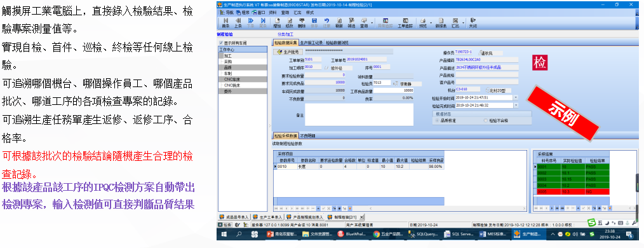Screen dimensions: 644x248
Task: Create a 新报表 new report
Action: [x=441, y=23]
